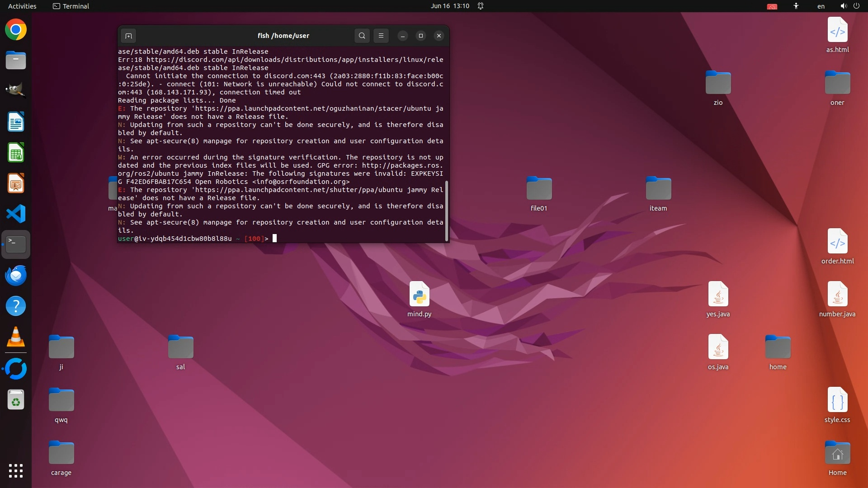Open Thunderbird mail from the dock

coord(16,276)
